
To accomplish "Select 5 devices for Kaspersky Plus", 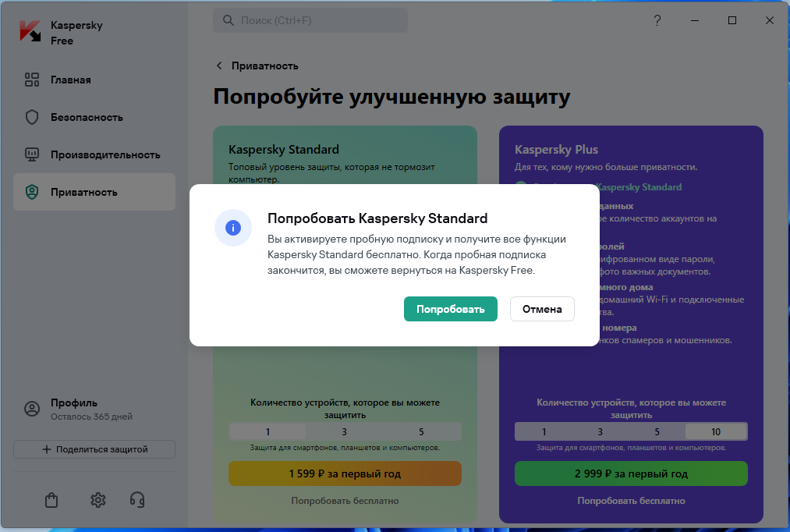I will [657, 431].
